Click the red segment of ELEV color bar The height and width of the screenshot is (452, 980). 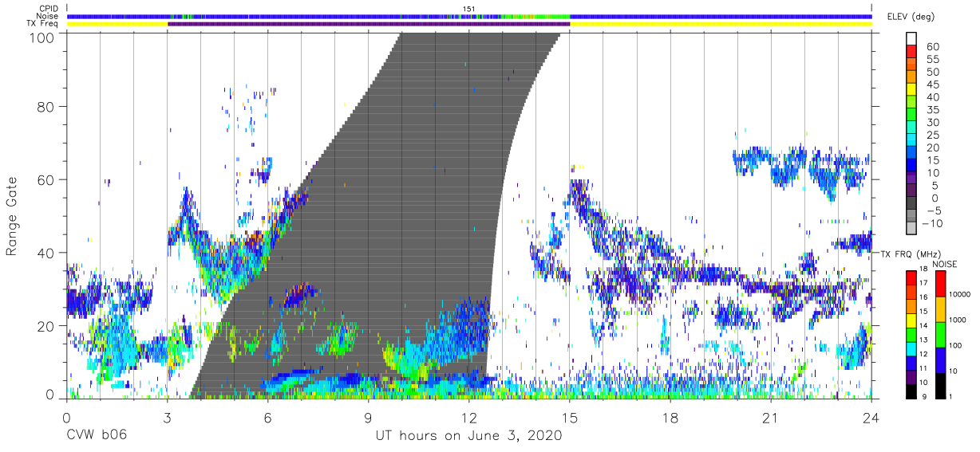pyautogui.click(x=911, y=53)
